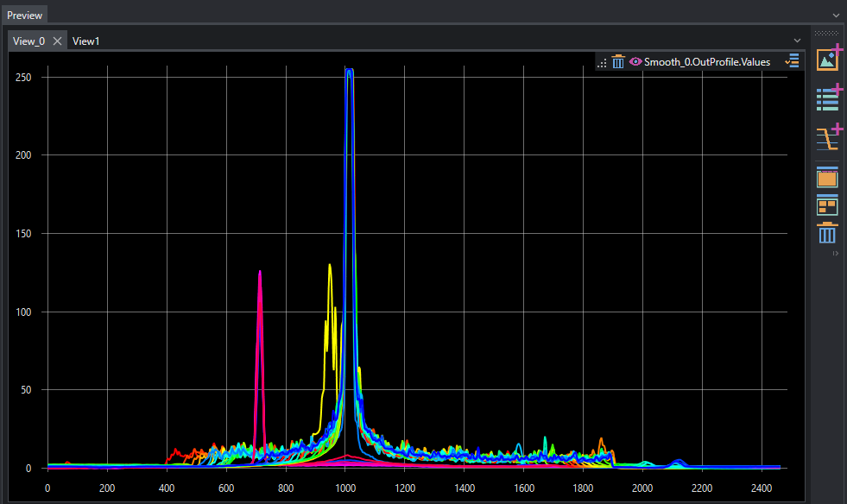This screenshot has height=504, width=847.
Task: Add a new list view
Action: point(829,98)
